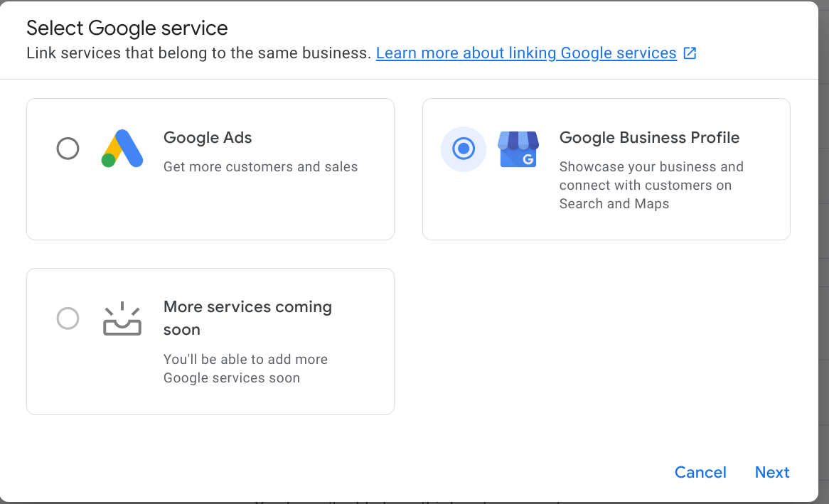Click the external-link icon after the Learn more link

[689, 53]
